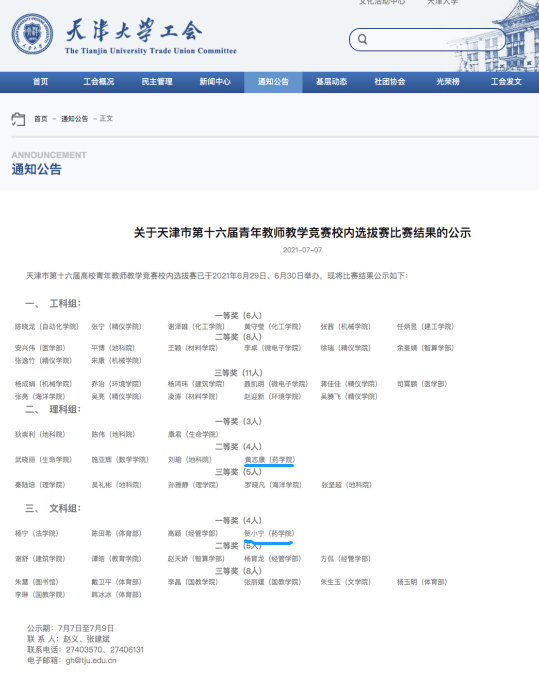Click the entry 李卓（微电子学院）

point(273,348)
